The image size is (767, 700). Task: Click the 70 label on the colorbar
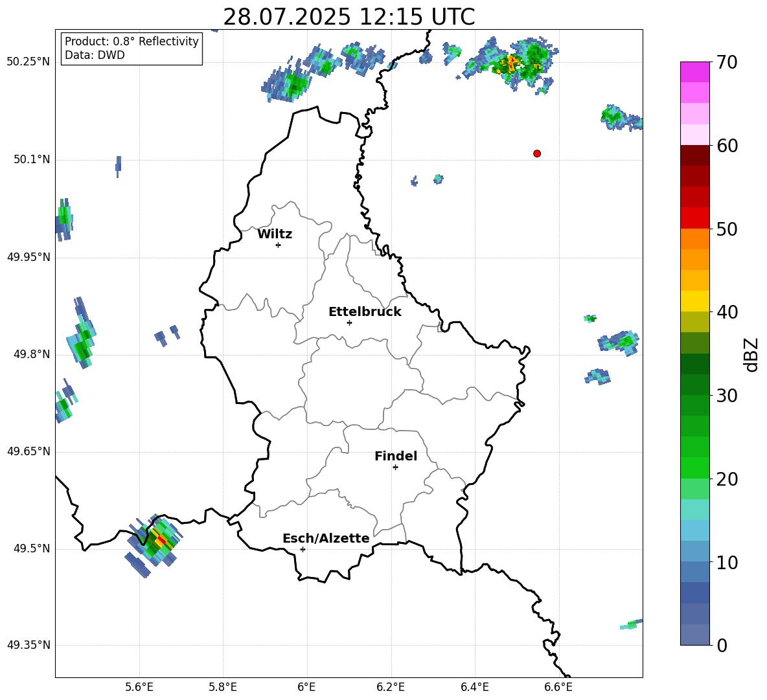[x=727, y=63]
